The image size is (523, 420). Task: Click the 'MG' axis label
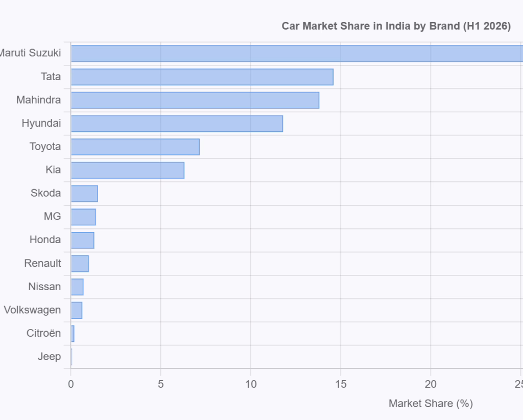[53, 217]
